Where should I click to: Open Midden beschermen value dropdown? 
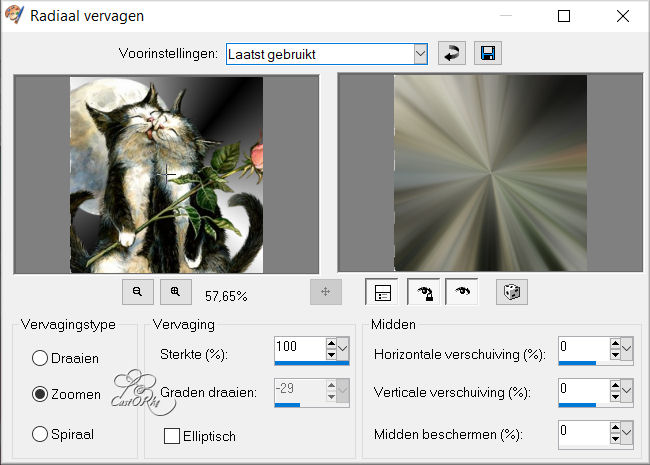[x=627, y=432]
